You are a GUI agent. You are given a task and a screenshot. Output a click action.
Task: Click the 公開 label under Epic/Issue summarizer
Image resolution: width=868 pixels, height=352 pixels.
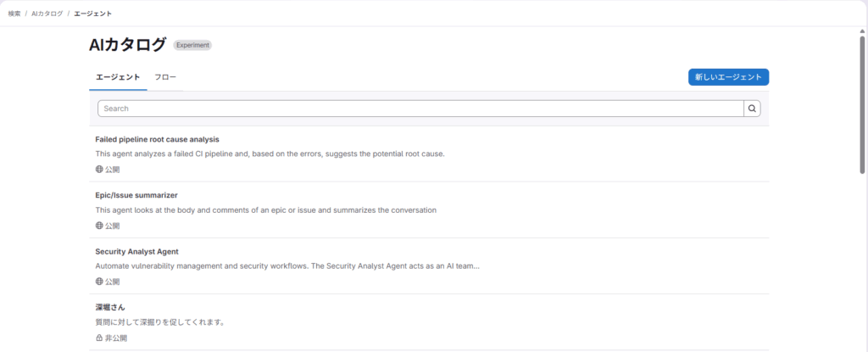pyautogui.click(x=113, y=226)
